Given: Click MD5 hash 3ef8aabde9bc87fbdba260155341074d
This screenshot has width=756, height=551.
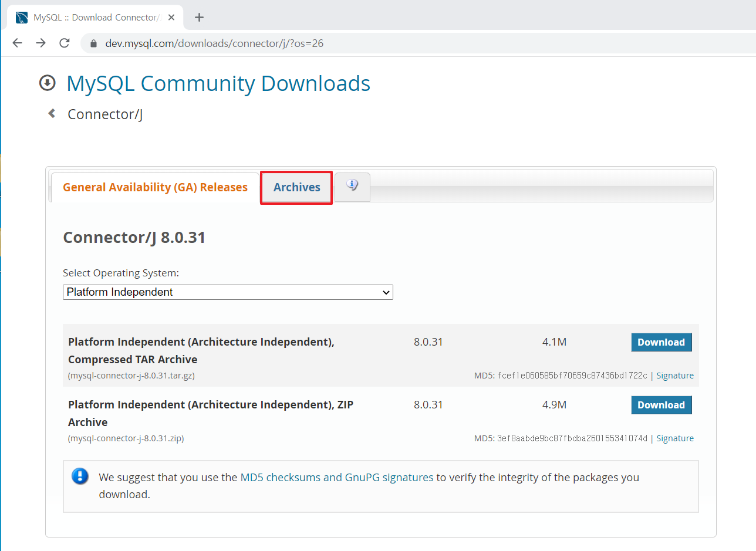Looking at the screenshot, I should point(572,438).
